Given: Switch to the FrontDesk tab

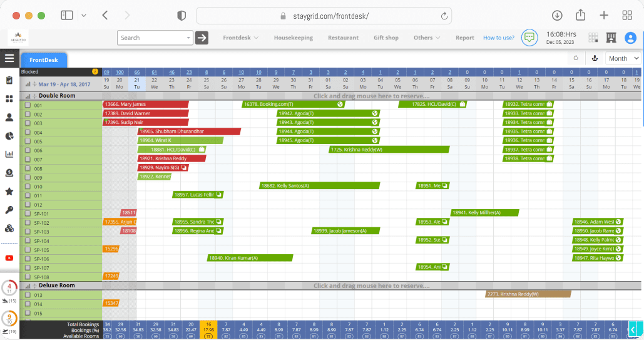Looking at the screenshot, I should 44,60.
